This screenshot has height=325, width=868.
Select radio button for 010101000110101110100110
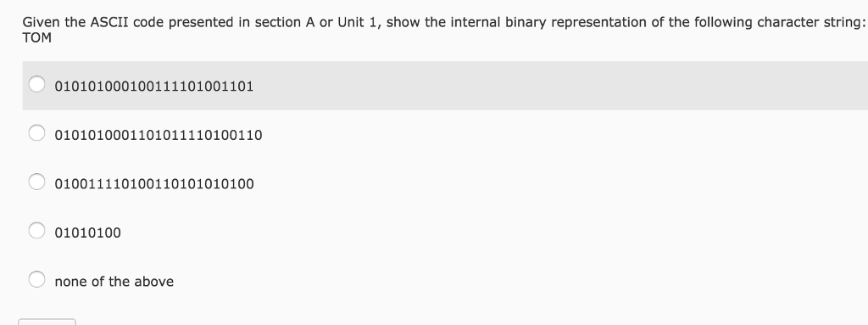point(36,133)
